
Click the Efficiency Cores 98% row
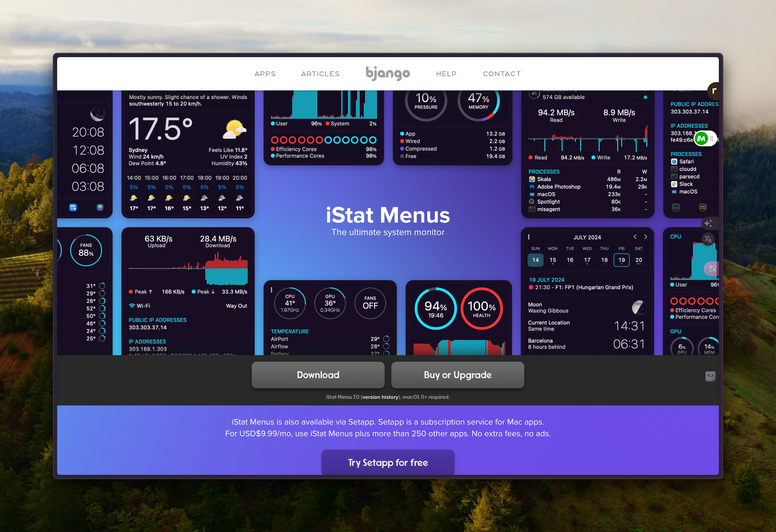pos(324,149)
